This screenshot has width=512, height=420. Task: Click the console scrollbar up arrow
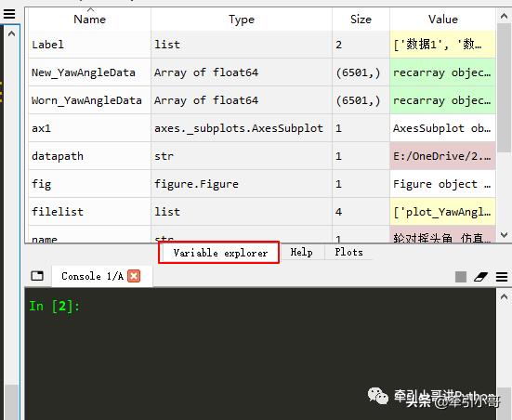[x=504, y=296]
